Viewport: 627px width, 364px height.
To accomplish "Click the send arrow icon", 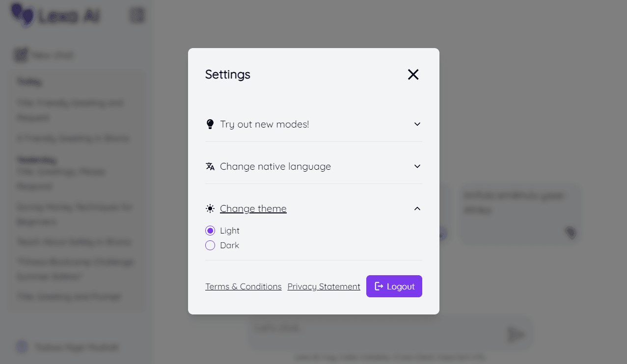I will point(516,334).
